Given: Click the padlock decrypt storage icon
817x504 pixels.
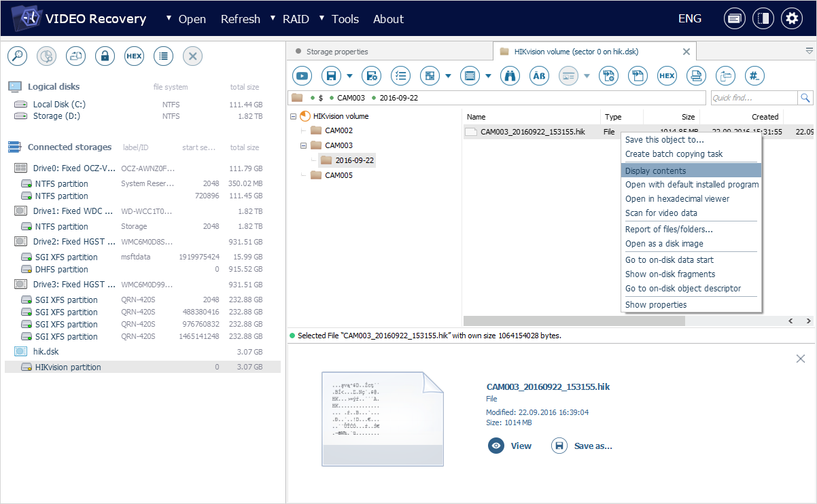Looking at the screenshot, I should (x=105, y=56).
